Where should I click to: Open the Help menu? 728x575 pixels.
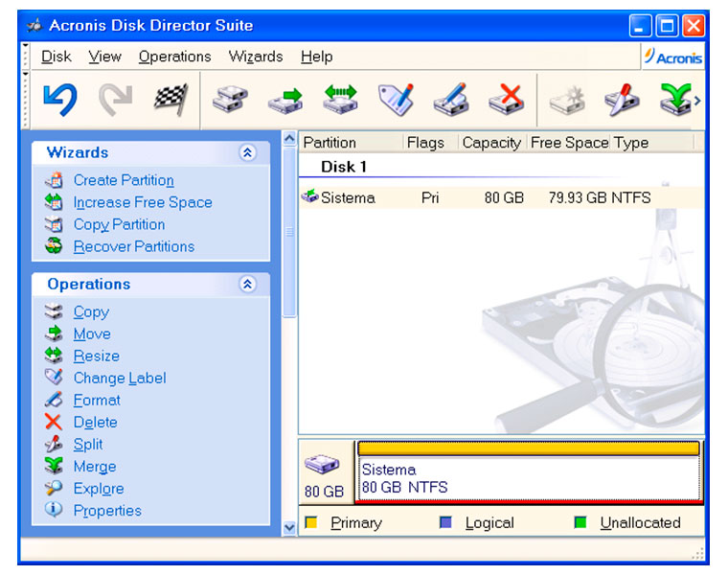tap(317, 57)
